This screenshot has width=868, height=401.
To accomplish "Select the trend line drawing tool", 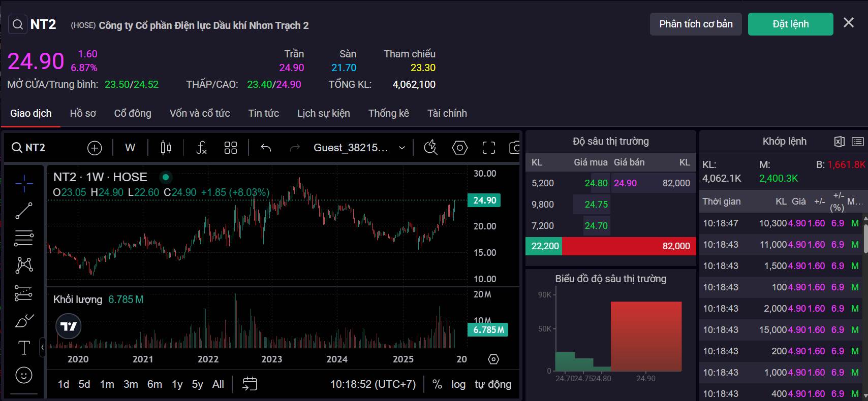I will coord(24,211).
